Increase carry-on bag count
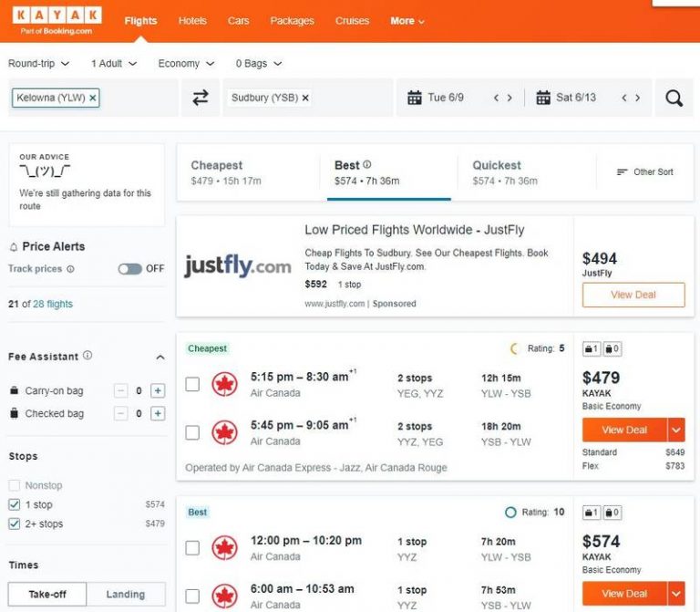 [158, 390]
